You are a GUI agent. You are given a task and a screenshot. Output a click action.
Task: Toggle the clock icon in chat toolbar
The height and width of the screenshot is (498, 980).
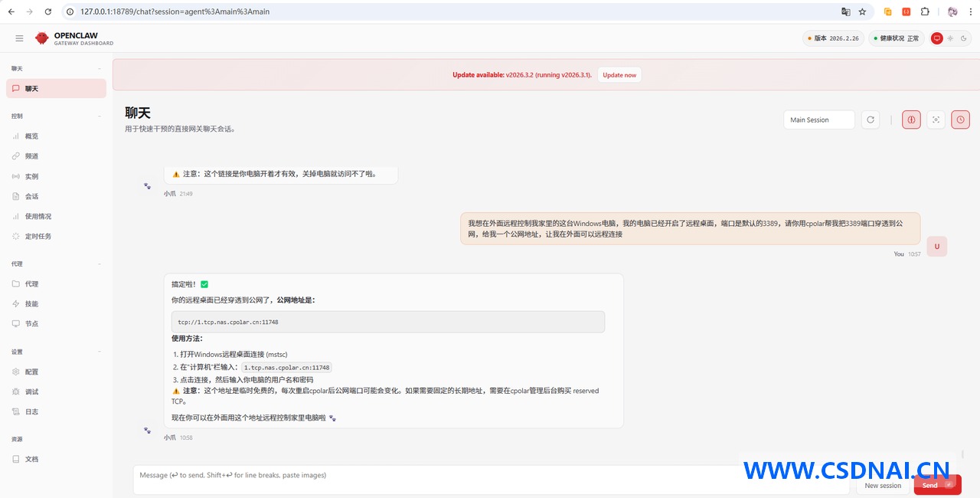(x=960, y=120)
